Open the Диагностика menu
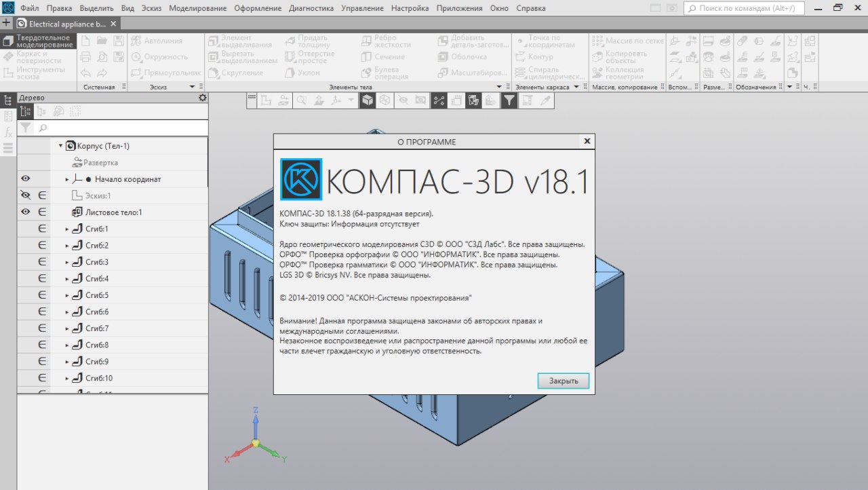Screen dimensions: 868x490 tap(311, 8)
